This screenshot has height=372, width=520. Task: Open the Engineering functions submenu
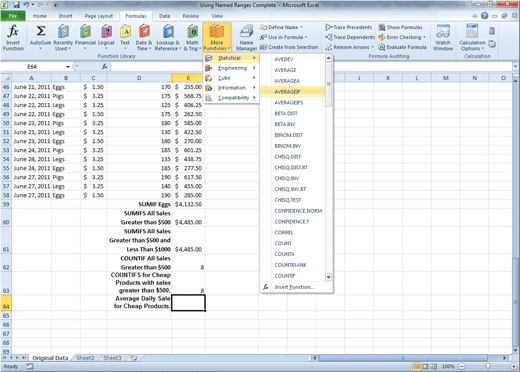231,68
